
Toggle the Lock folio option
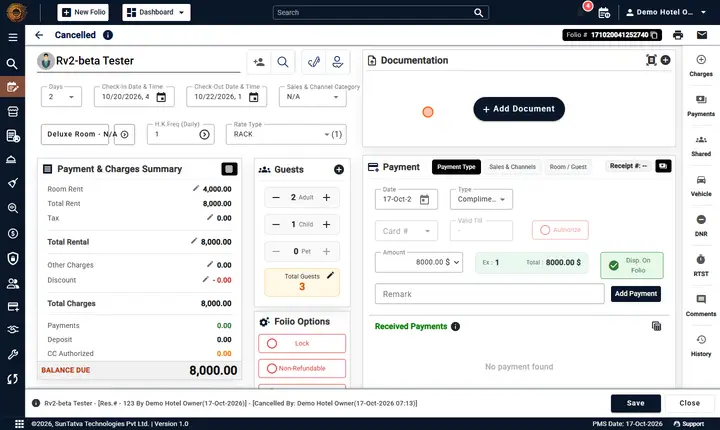(302, 344)
